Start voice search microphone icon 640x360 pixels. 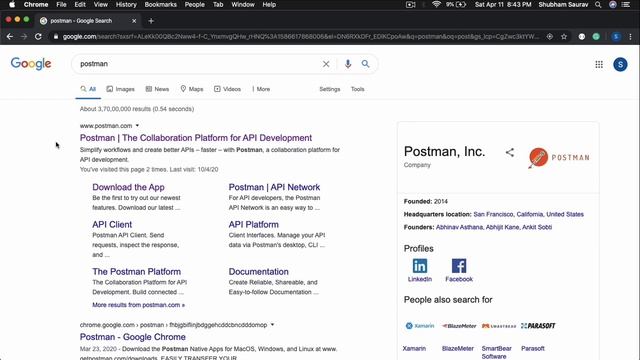pyautogui.click(x=348, y=64)
